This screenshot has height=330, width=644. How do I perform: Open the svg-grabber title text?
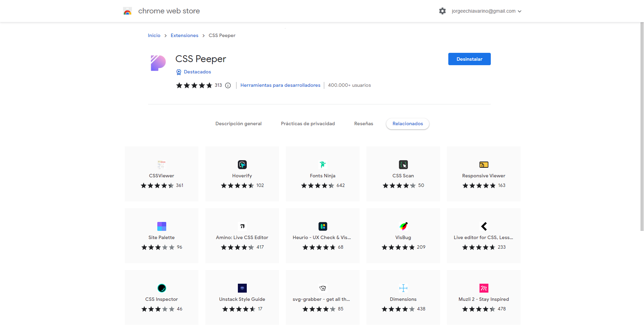point(321,299)
